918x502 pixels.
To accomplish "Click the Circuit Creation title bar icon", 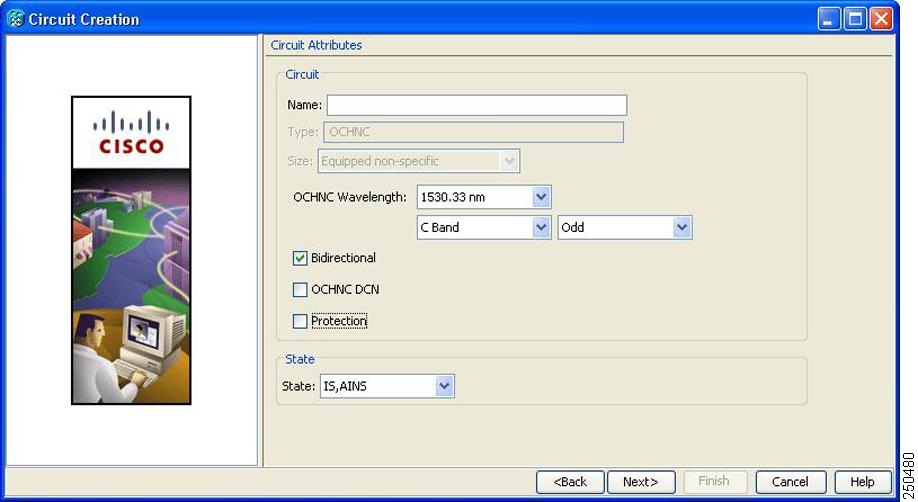I will point(16,19).
